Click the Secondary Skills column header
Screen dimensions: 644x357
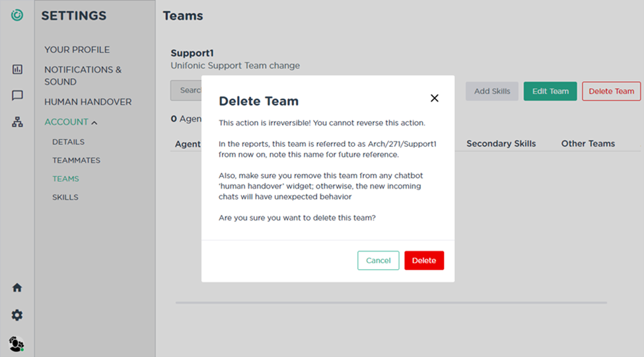501,143
